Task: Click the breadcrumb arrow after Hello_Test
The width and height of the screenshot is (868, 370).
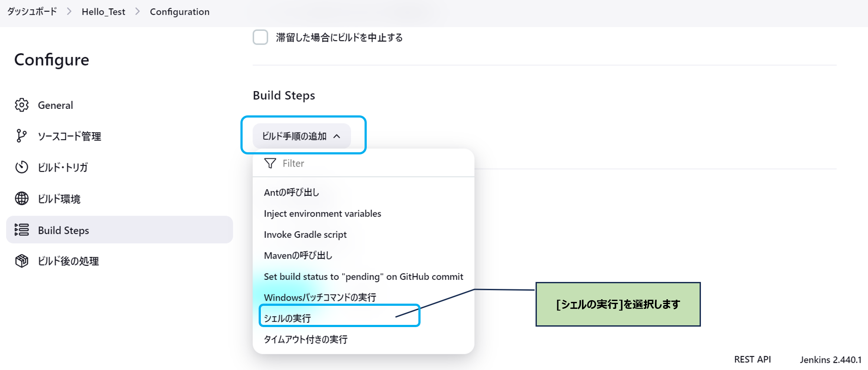Action: 138,12
